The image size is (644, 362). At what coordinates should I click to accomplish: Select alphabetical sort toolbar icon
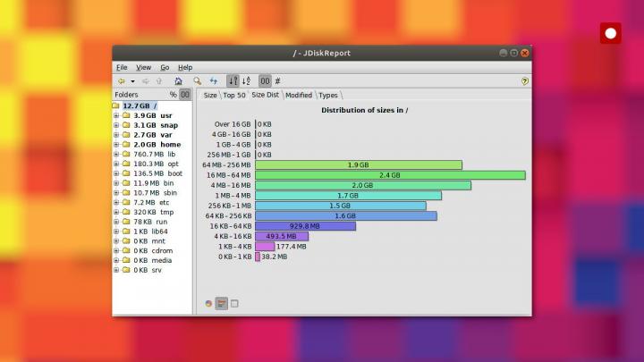click(246, 80)
